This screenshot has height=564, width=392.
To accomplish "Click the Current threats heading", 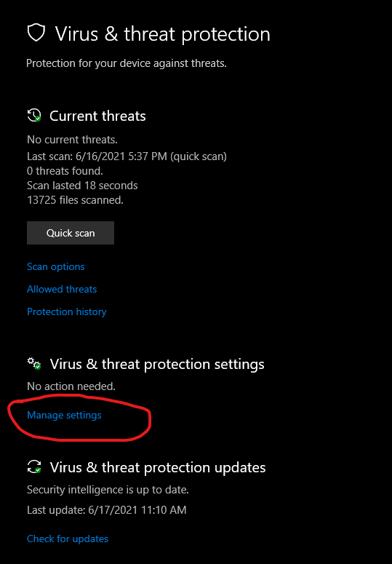I will tap(97, 116).
